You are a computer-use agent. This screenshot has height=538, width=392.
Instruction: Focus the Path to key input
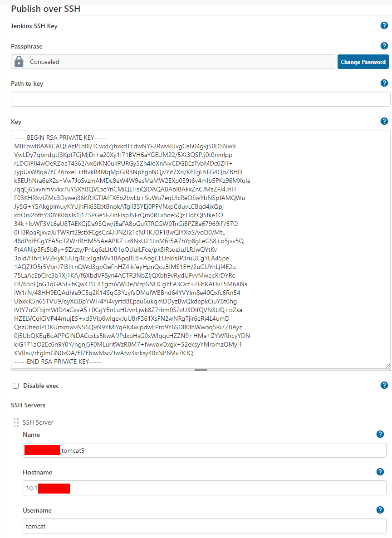click(x=201, y=99)
